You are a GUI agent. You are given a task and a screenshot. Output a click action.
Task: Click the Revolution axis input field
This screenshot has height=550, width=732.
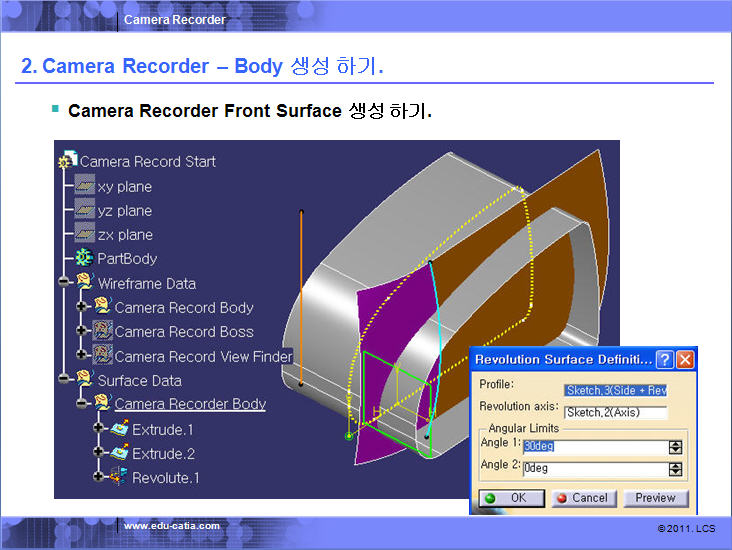point(615,412)
